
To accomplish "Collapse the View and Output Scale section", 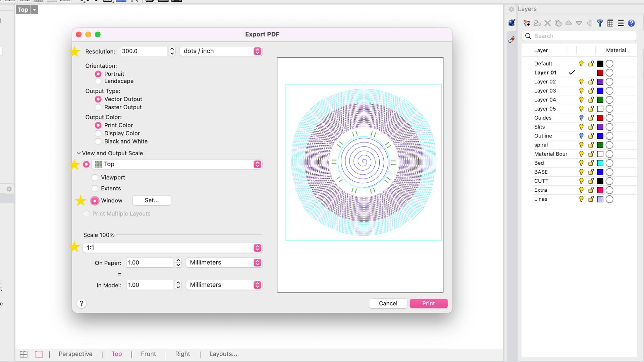I will coord(78,153).
